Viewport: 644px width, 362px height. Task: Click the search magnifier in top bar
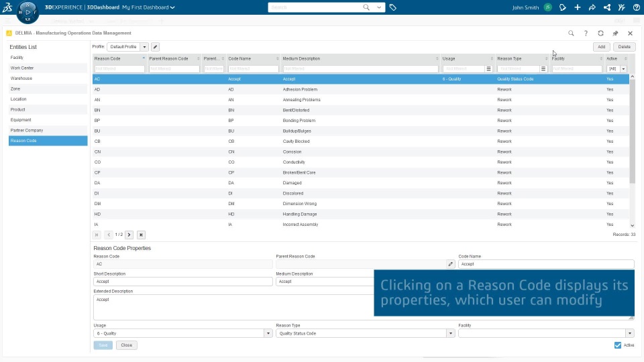pos(366,7)
